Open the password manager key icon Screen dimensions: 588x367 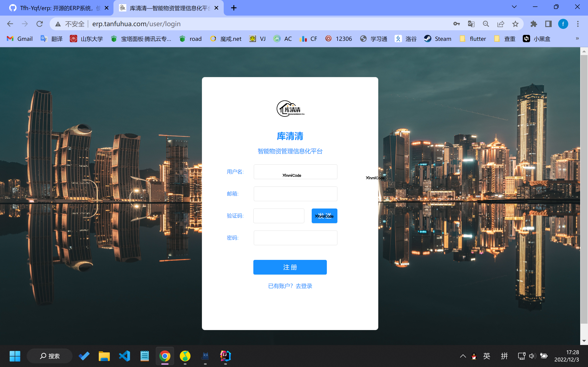pos(456,24)
